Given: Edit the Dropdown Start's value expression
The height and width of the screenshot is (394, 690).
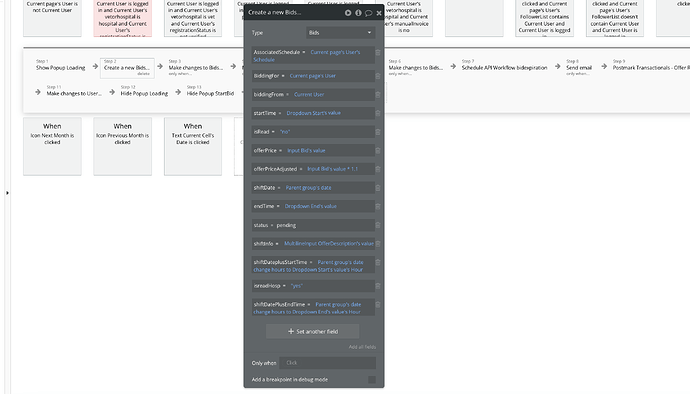Looking at the screenshot, I should tap(313, 113).
